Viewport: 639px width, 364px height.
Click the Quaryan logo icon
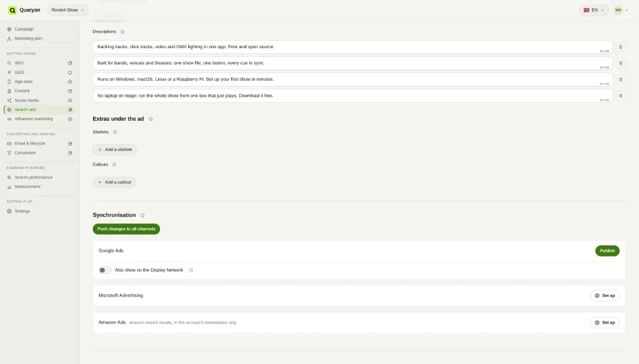(12, 10)
